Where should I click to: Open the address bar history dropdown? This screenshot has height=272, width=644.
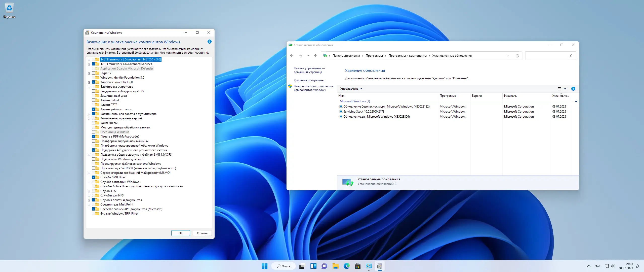[x=508, y=56]
